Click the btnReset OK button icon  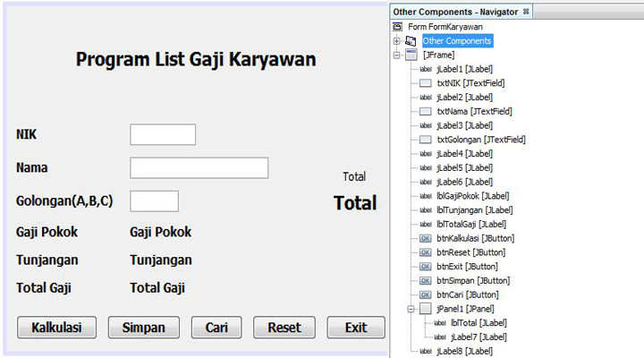pos(426,252)
